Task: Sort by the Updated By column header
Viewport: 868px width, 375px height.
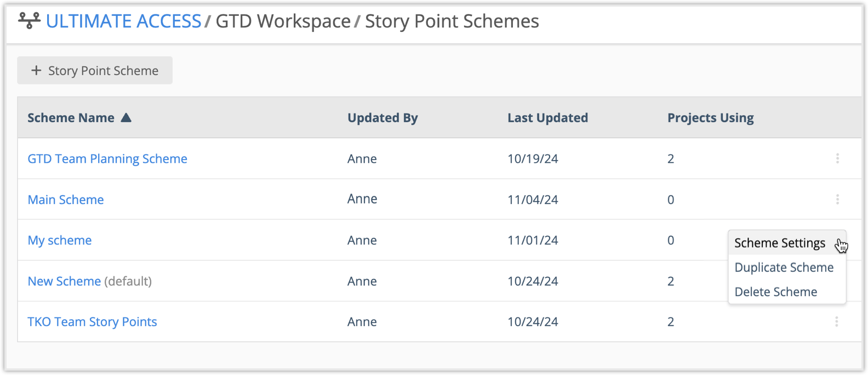Action: [x=382, y=118]
